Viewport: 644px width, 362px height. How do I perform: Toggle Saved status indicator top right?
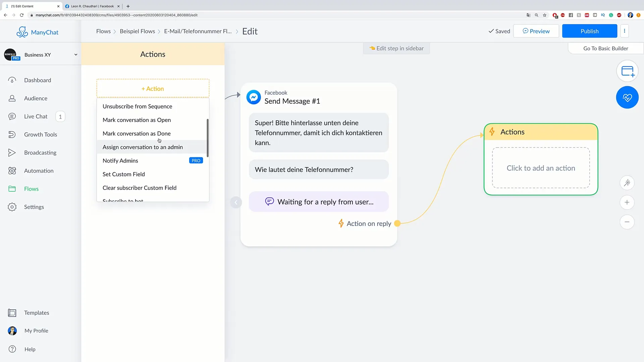click(x=499, y=31)
